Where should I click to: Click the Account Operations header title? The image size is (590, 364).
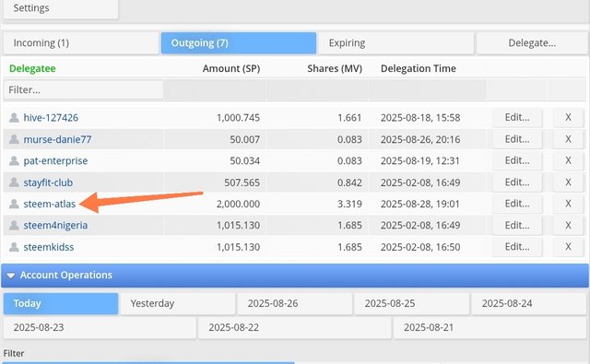[x=66, y=276]
